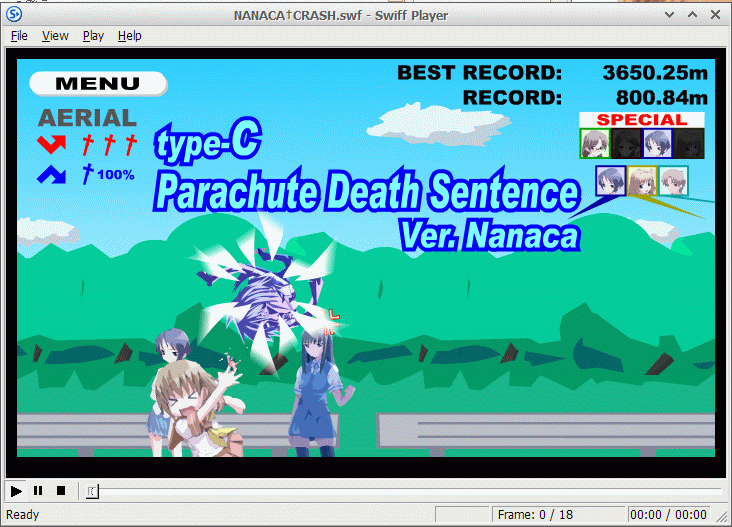This screenshot has height=527, width=732.
Task: Click the Pause playback button
Action: click(x=38, y=491)
